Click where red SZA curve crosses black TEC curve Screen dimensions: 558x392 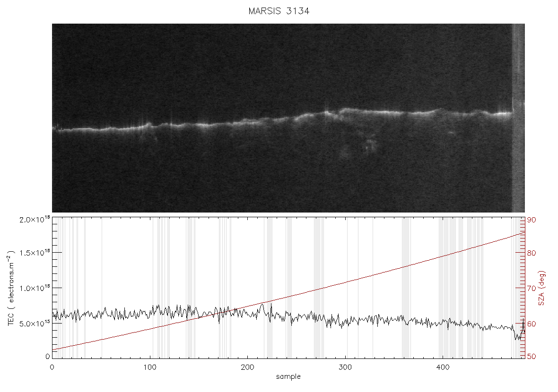coord(225,312)
